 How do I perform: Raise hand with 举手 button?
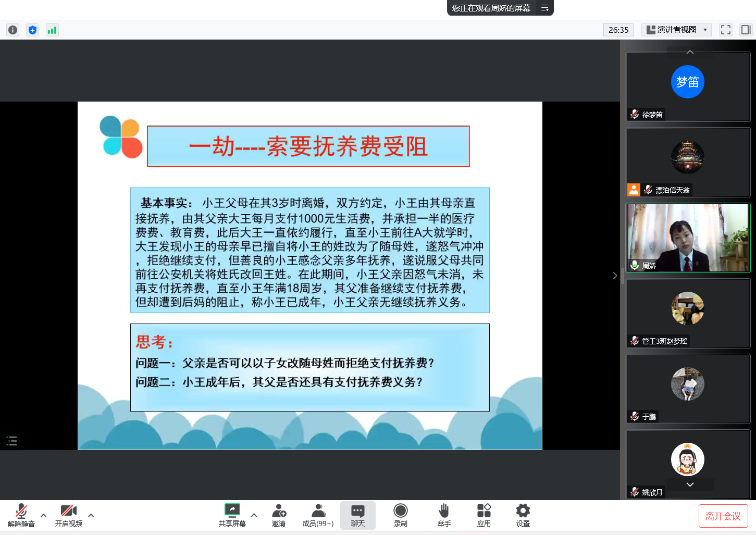pos(444,515)
